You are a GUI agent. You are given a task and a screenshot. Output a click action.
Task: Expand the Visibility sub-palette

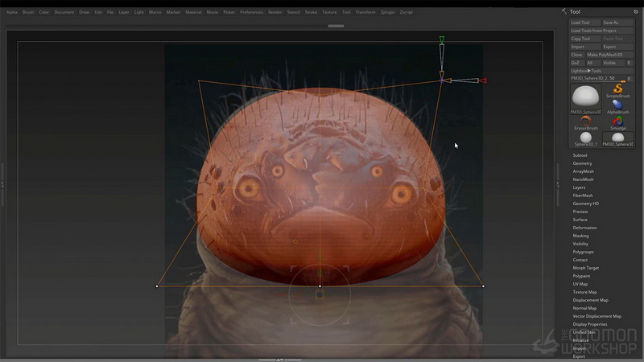pos(580,244)
